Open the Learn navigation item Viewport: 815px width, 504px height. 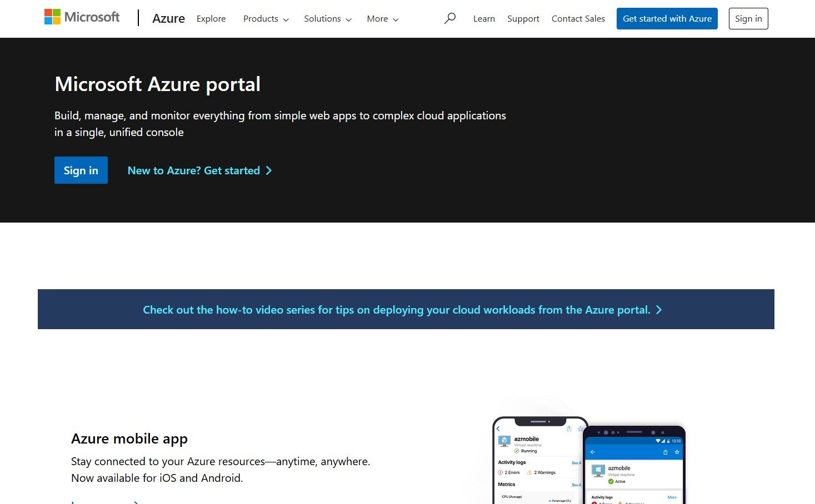pyautogui.click(x=484, y=19)
